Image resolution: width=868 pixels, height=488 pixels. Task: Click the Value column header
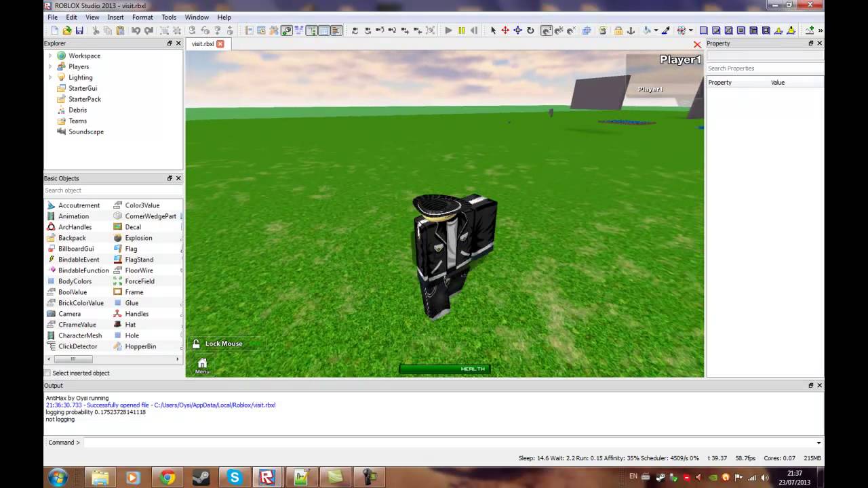(778, 83)
